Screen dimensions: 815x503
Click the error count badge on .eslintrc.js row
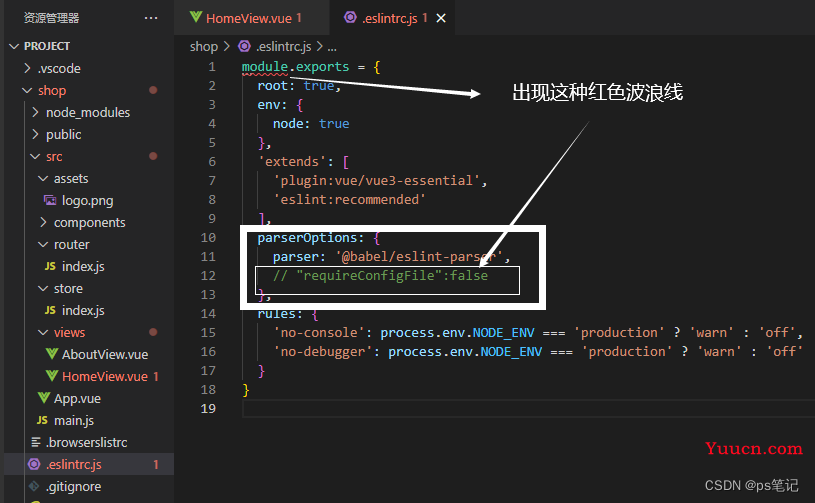coord(155,465)
